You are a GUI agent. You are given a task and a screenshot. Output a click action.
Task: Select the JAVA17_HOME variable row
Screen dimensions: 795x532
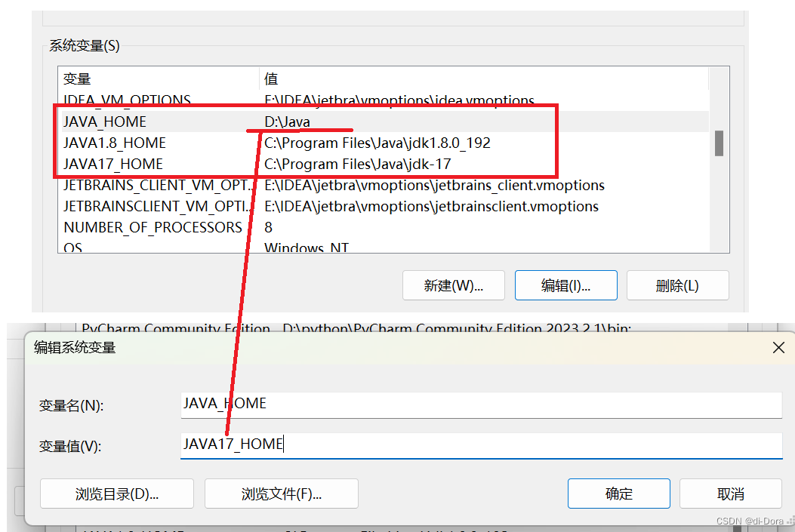383,165
